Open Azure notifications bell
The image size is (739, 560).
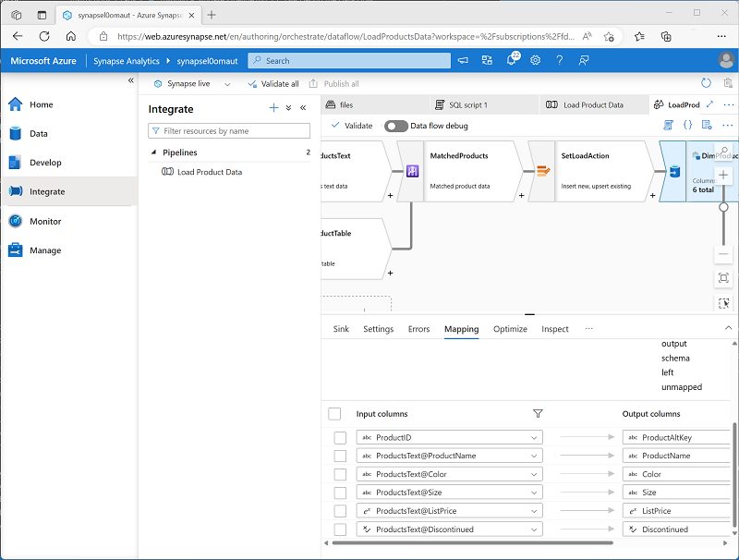(512, 60)
